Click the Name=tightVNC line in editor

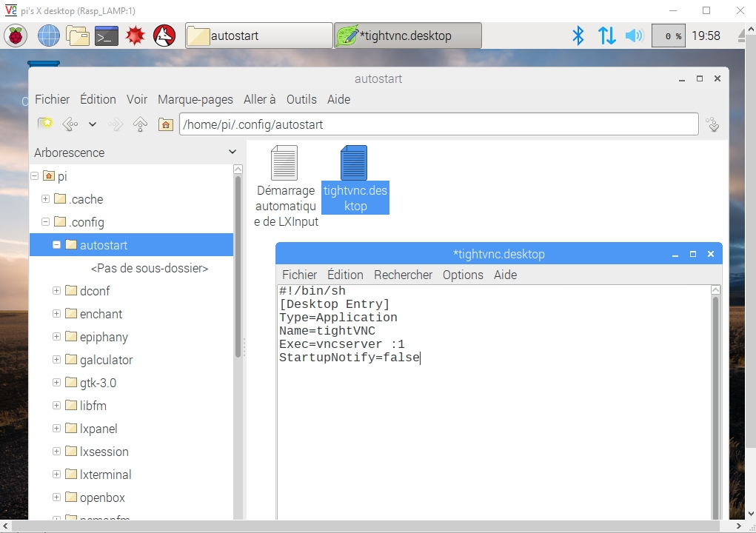tap(327, 331)
